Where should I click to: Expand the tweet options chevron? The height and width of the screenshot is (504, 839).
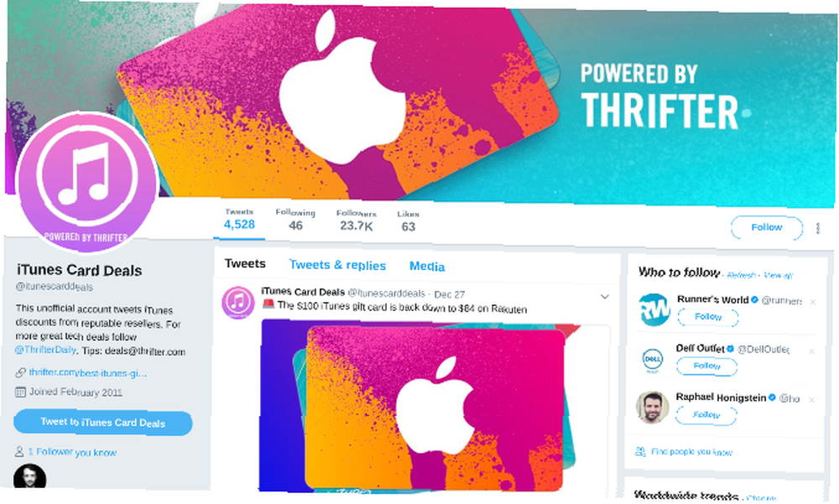(605, 296)
